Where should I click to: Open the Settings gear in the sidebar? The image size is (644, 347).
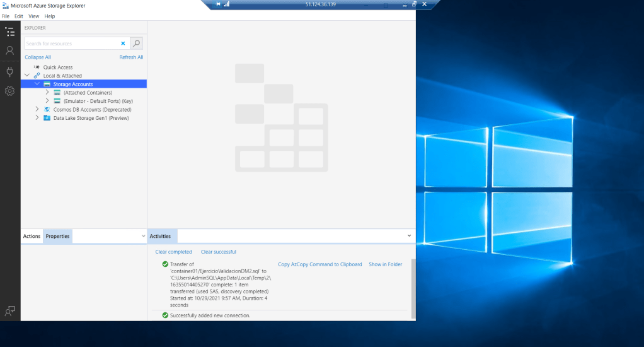tap(9, 91)
